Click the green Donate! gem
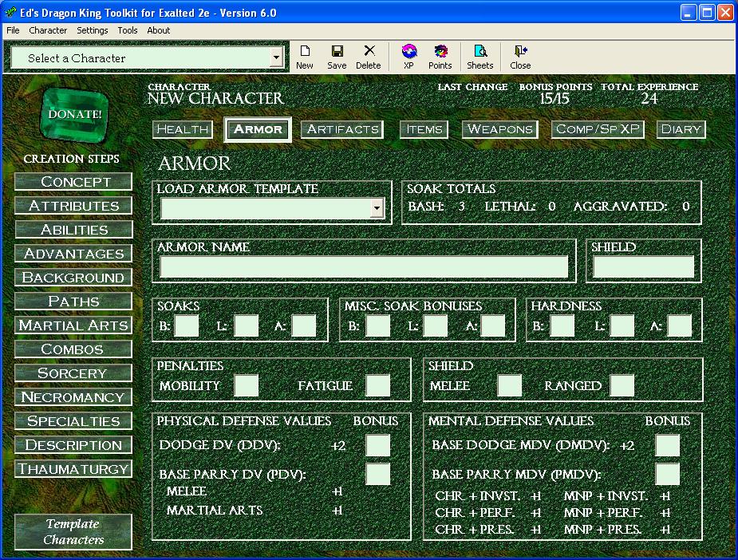 click(x=75, y=114)
